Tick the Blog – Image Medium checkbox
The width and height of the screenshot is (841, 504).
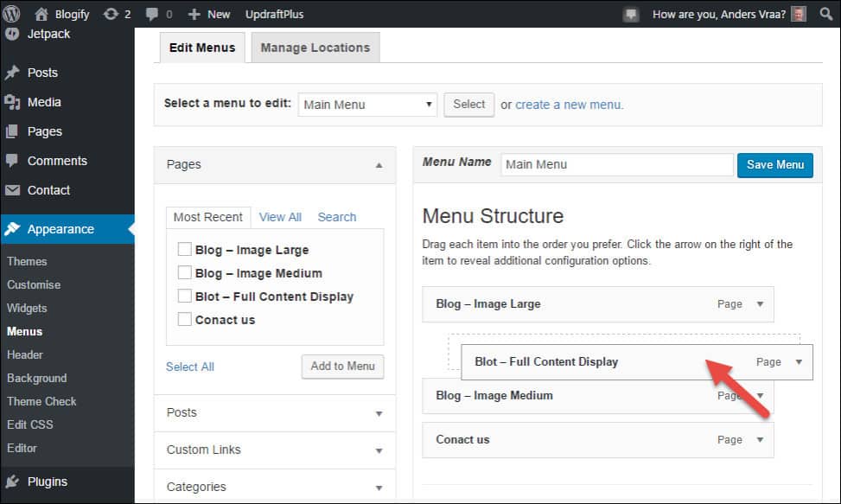[x=184, y=273]
